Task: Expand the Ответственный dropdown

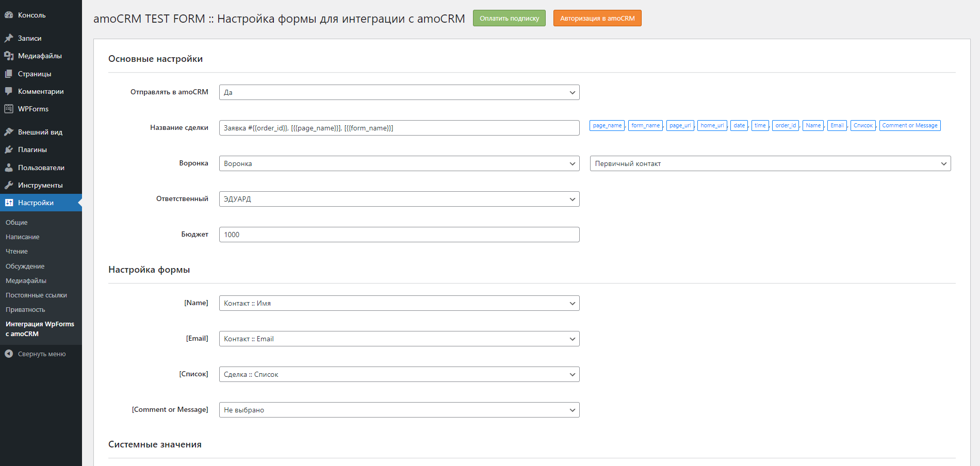Action: pyautogui.click(x=399, y=199)
